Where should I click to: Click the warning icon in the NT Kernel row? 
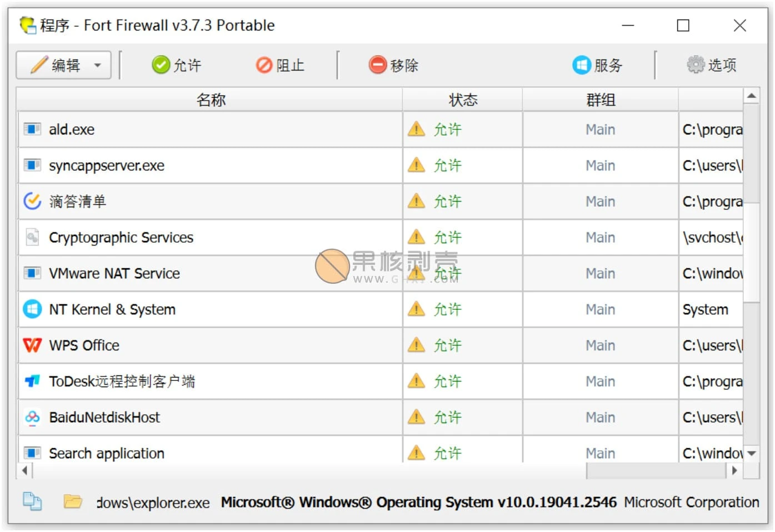pyautogui.click(x=416, y=309)
